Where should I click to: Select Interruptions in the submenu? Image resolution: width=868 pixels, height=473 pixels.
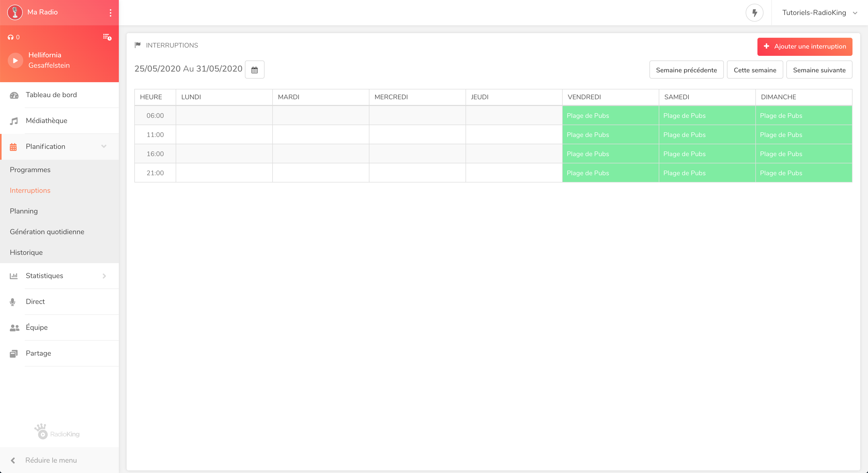[30, 190]
